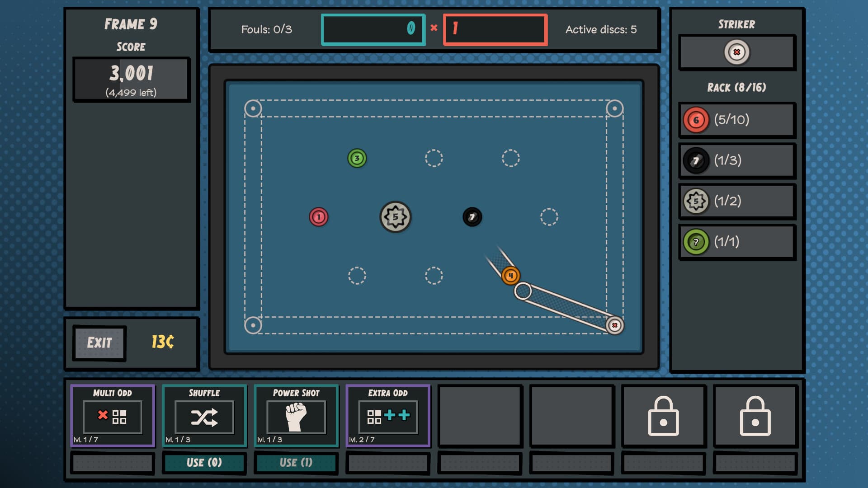The width and height of the screenshot is (868, 488).
Task: Click the Striker disc icon
Action: (x=737, y=52)
